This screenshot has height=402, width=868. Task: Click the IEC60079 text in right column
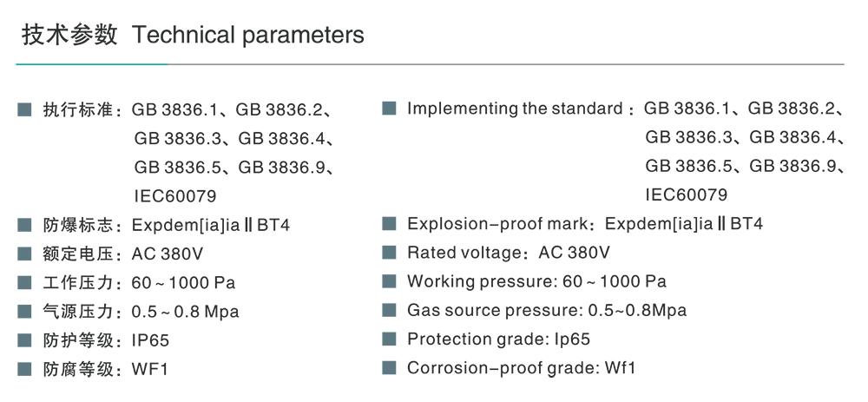687,194
